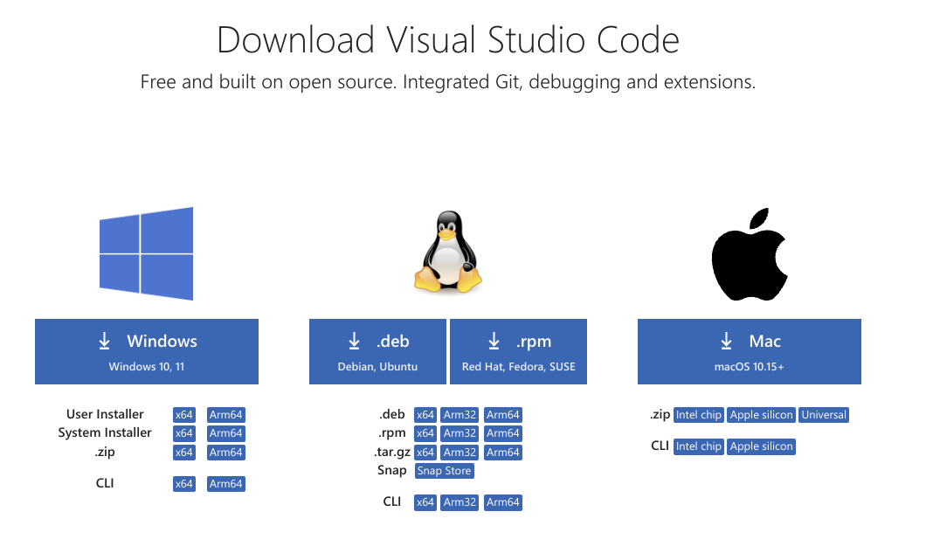
Task: Download the Mac macOS 10.15+ build
Action: pos(750,351)
